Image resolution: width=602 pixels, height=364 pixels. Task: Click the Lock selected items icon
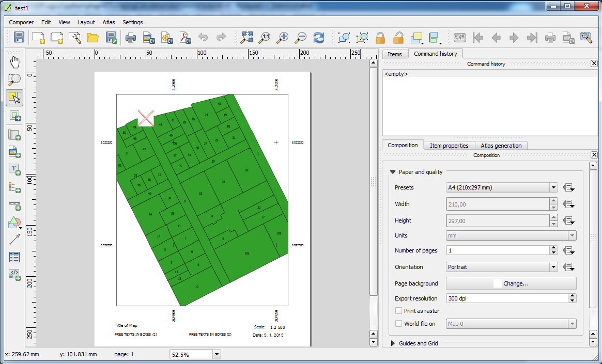380,38
